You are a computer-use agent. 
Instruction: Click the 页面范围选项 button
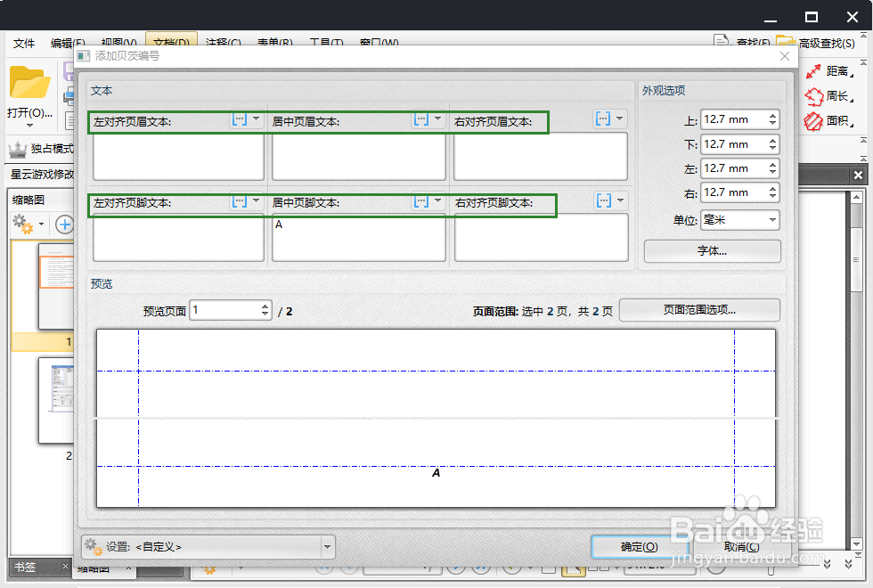(699, 310)
